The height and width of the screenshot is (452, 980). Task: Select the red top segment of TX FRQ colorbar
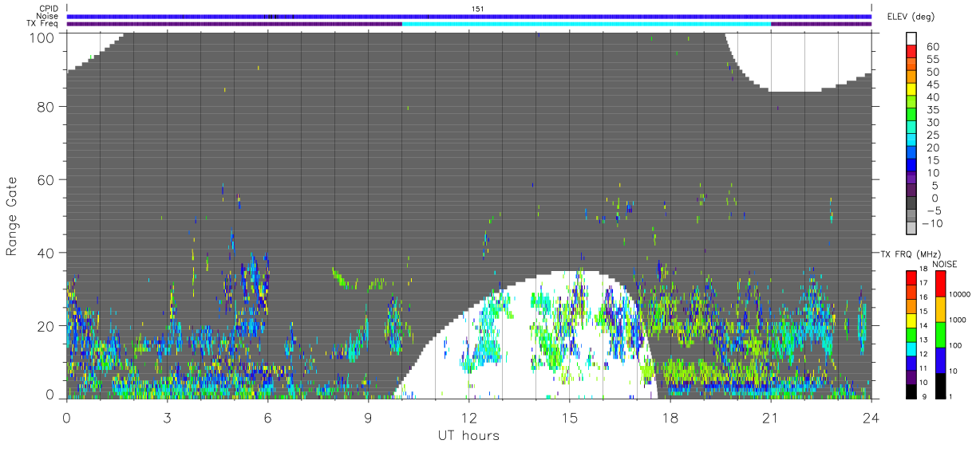(911, 277)
